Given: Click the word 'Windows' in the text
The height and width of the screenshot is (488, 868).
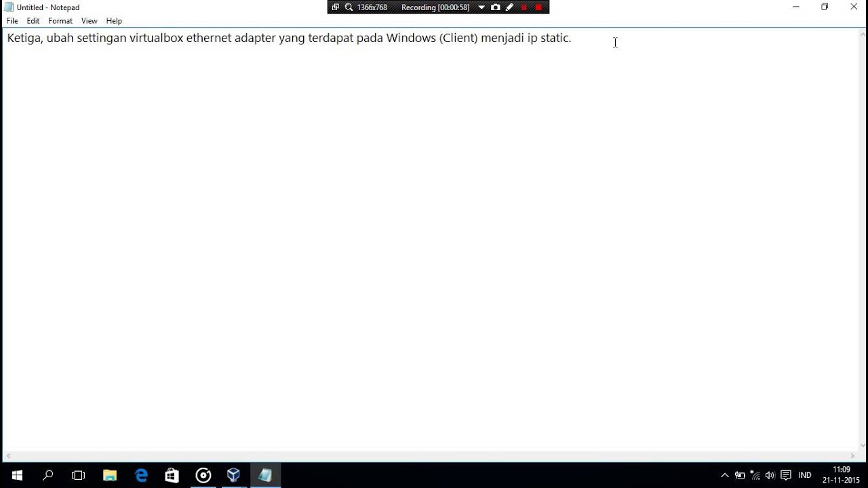Looking at the screenshot, I should (x=411, y=38).
